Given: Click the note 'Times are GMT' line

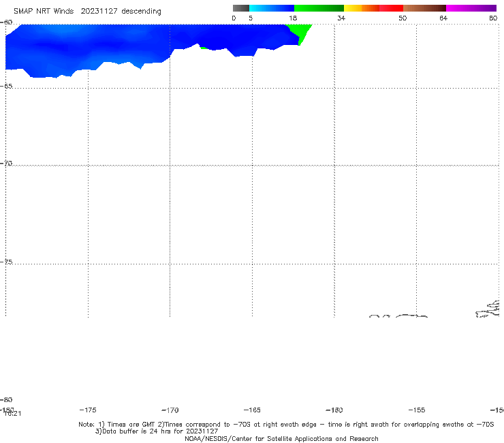Looking at the screenshot, I should tap(286, 425).
